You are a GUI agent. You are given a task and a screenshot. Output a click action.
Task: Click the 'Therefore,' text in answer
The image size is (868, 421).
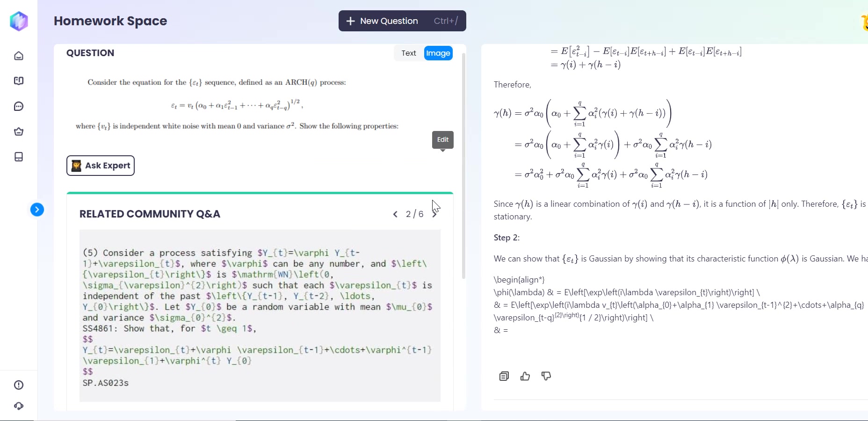(513, 85)
